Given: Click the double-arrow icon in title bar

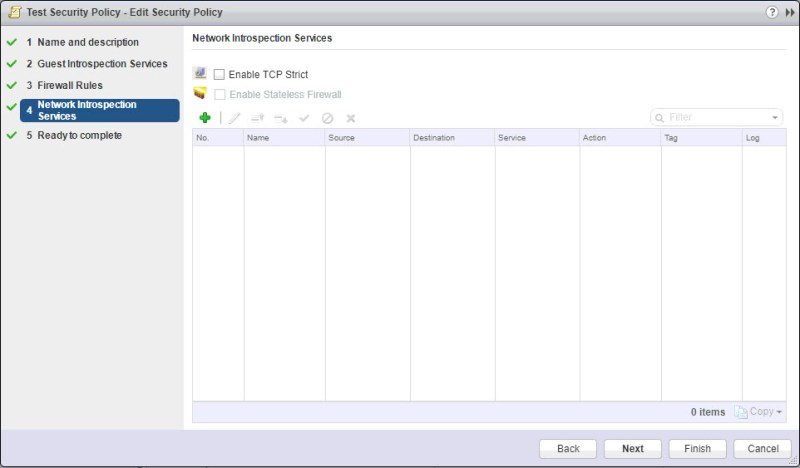Looking at the screenshot, I should coord(788,12).
